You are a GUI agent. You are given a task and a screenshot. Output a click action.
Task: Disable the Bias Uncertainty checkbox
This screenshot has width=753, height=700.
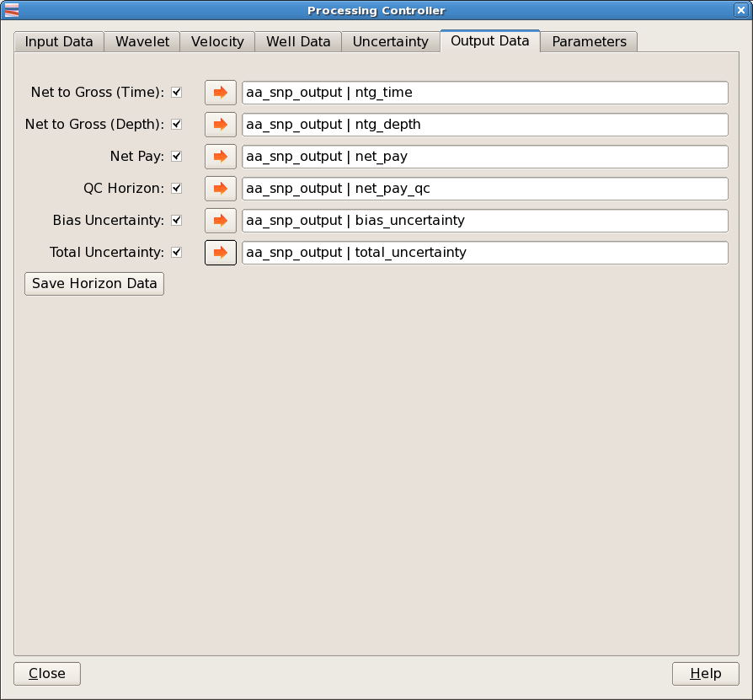(177, 221)
